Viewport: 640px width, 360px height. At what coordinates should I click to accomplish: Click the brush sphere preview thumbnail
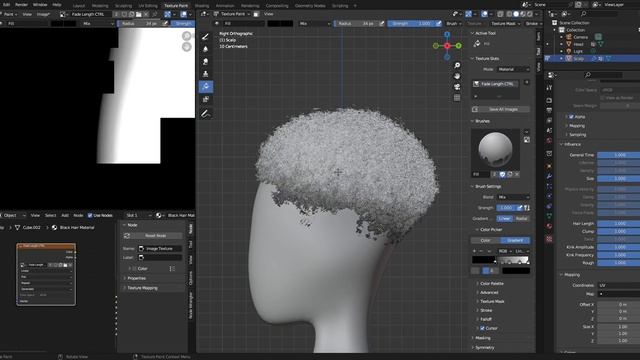[495, 149]
